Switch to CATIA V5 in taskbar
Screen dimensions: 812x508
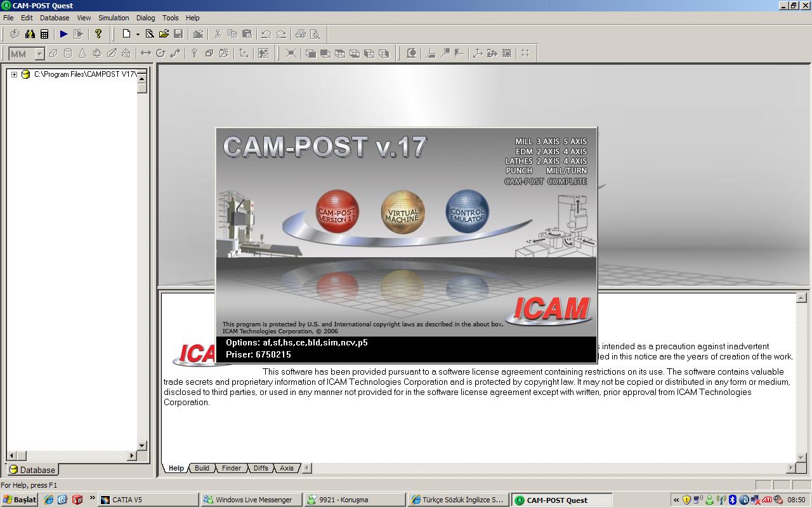147,500
